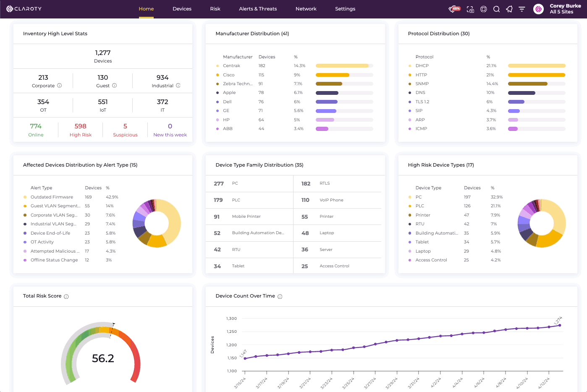Open the search icon in the top bar
This screenshot has width=587, height=392.
497,9
